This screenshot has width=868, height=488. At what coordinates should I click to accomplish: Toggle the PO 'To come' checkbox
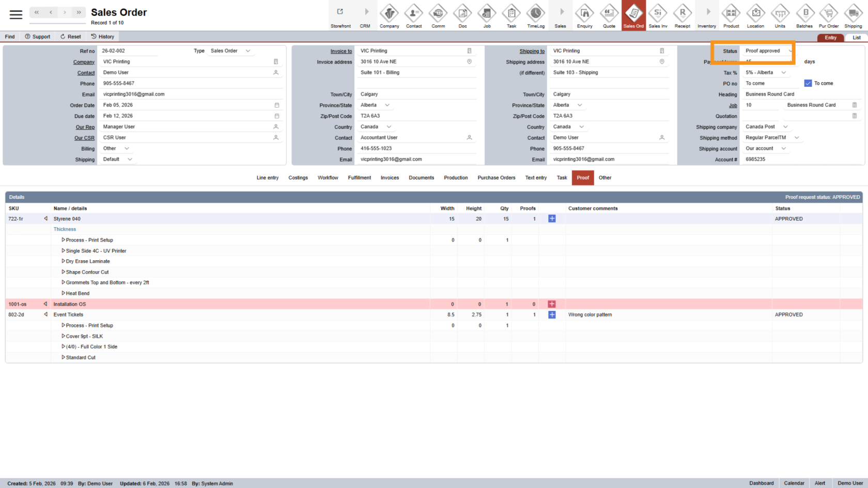pyautogui.click(x=808, y=83)
